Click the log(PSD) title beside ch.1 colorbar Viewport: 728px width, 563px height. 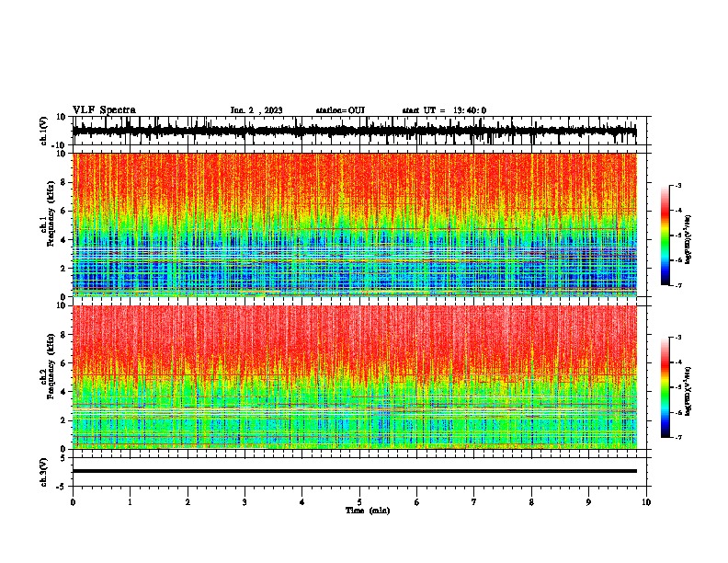tap(688, 239)
